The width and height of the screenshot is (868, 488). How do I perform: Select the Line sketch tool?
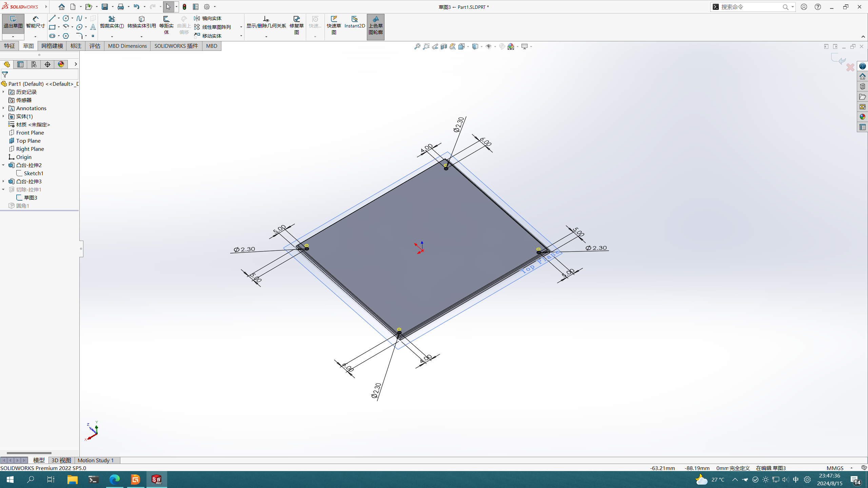point(52,18)
